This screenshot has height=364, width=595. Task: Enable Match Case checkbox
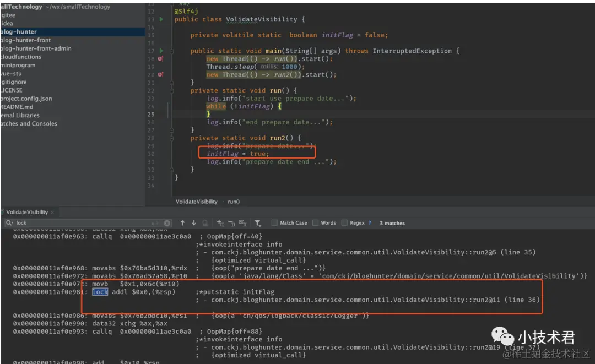pyautogui.click(x=274, y=223)
